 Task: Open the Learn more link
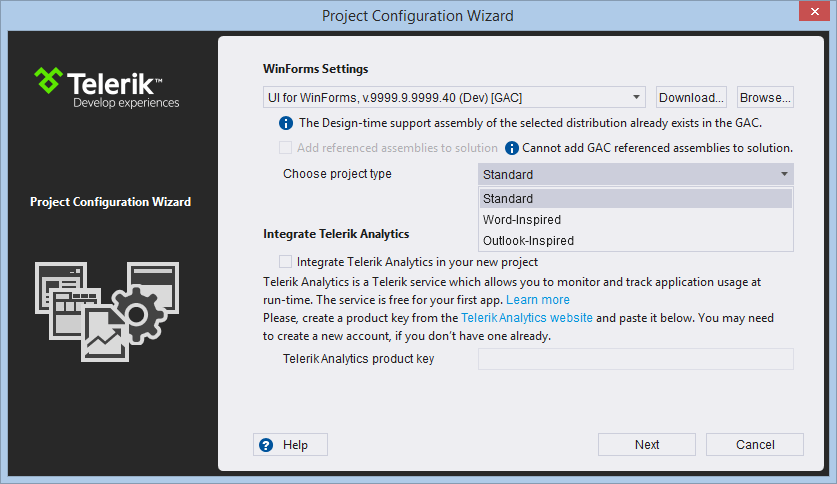pyautogui.click(x=538, y=300)
